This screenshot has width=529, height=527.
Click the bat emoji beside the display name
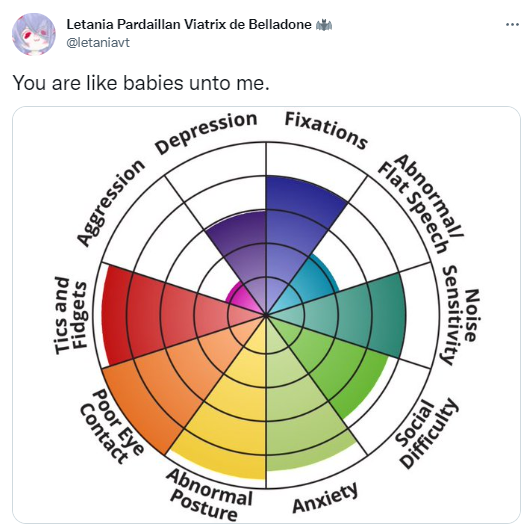click(x=324, y=25)
